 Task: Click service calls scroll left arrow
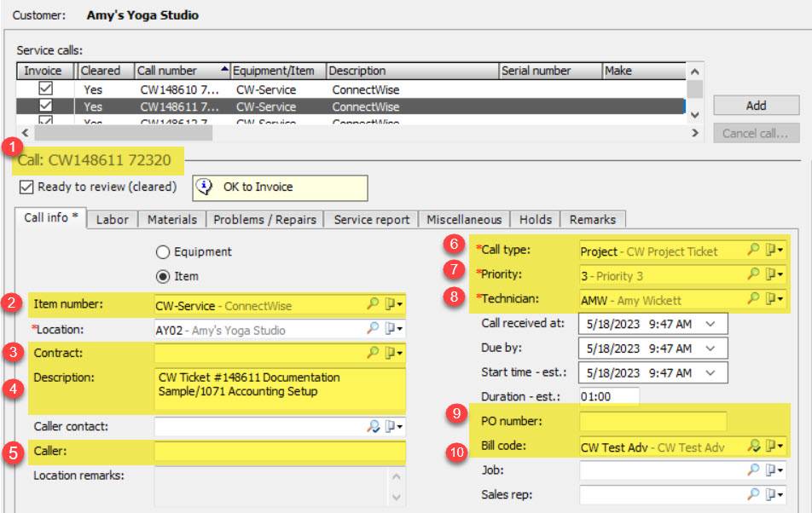click(25, 133)
